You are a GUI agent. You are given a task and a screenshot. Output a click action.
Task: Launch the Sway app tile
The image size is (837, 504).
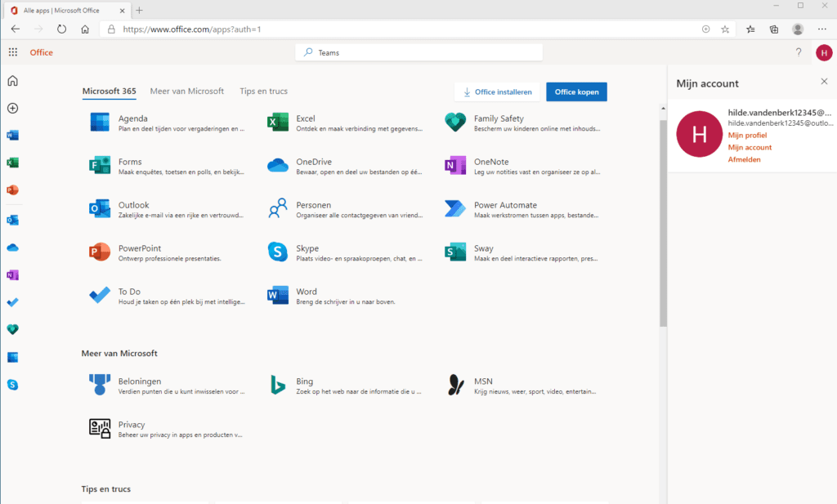point(522,252)
